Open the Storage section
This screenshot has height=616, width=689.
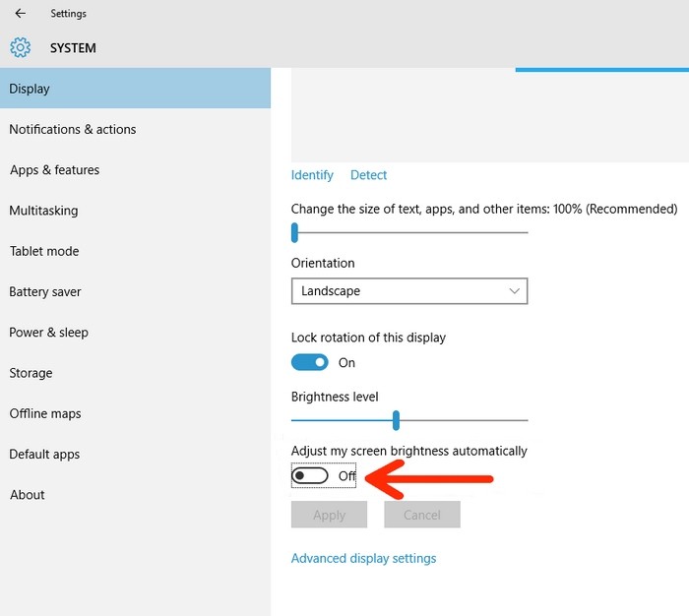pos(31,373)
